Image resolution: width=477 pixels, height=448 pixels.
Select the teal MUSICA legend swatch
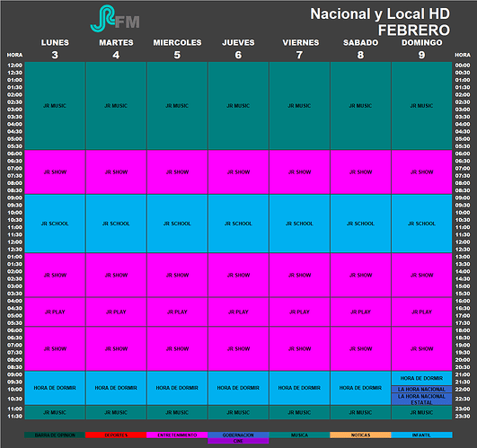(299, 435)
